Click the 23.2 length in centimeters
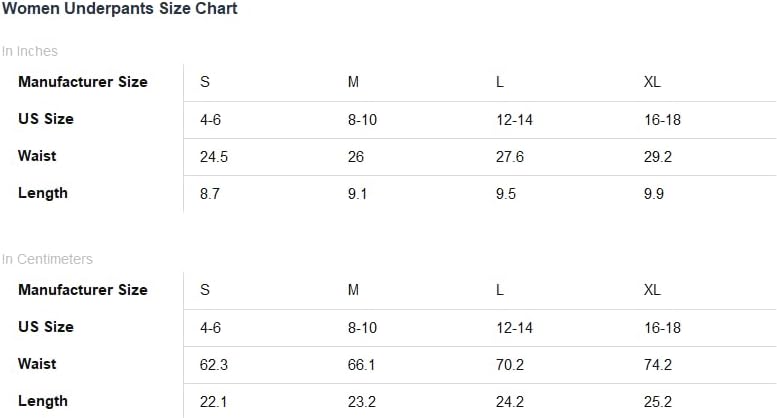Viewport: 777px width, 418px height. [362, 402]
